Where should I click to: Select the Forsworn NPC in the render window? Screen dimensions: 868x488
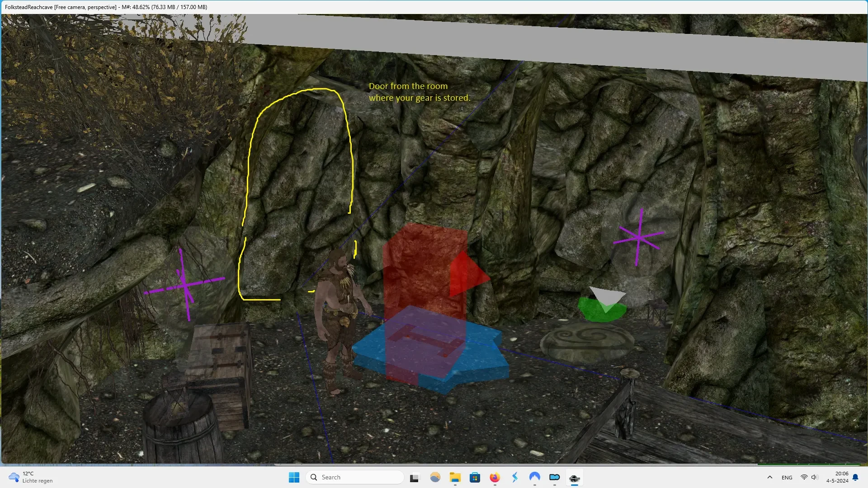pos(340,321)
